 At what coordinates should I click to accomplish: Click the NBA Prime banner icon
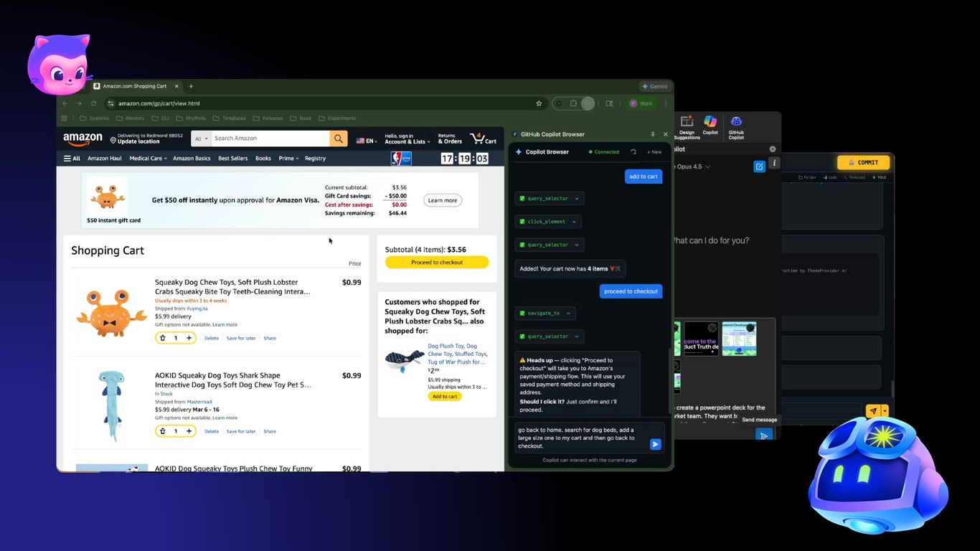(401, 159)
